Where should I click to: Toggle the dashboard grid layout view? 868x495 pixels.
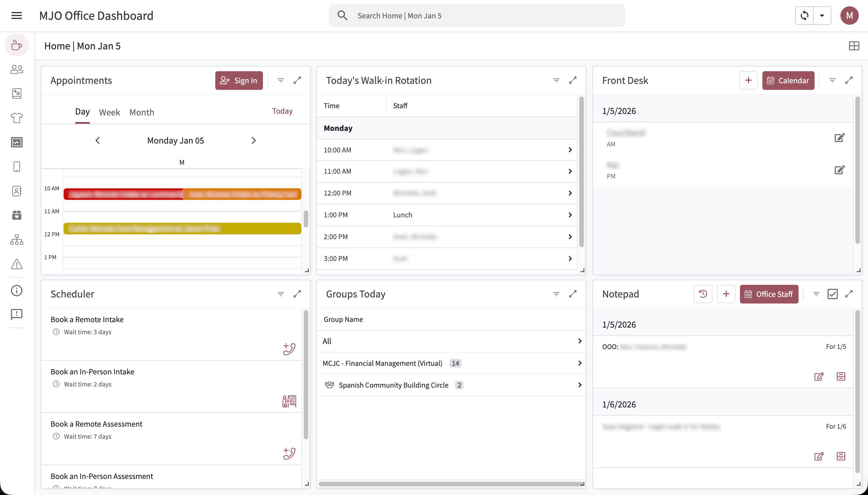click(854, 46)
